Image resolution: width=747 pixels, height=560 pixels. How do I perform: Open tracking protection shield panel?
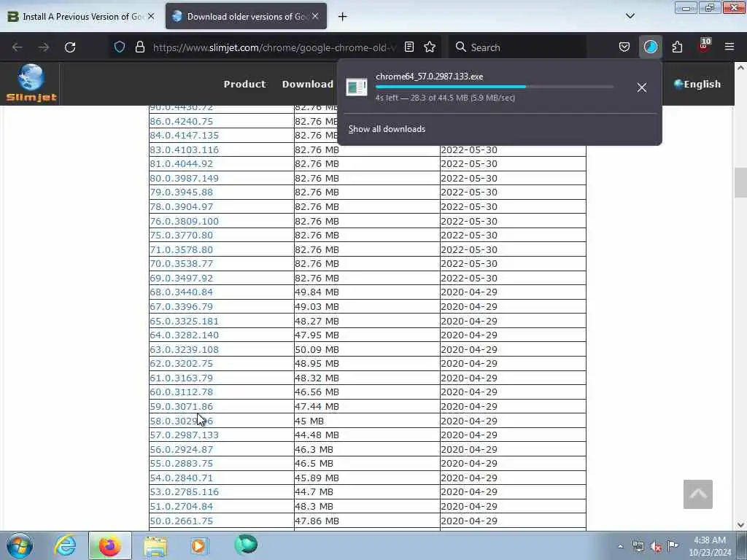click(x=120, y=47)
